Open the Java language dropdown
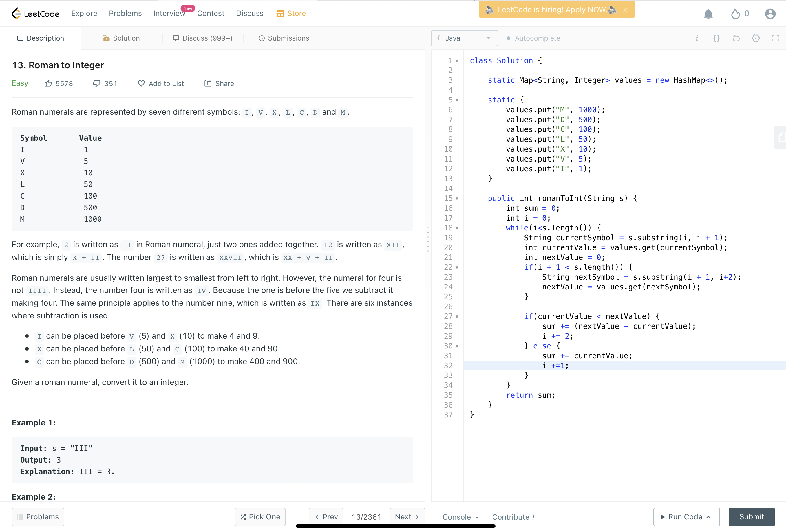The width and height of the screenshot is (786, 532). [x=464, y=38]
